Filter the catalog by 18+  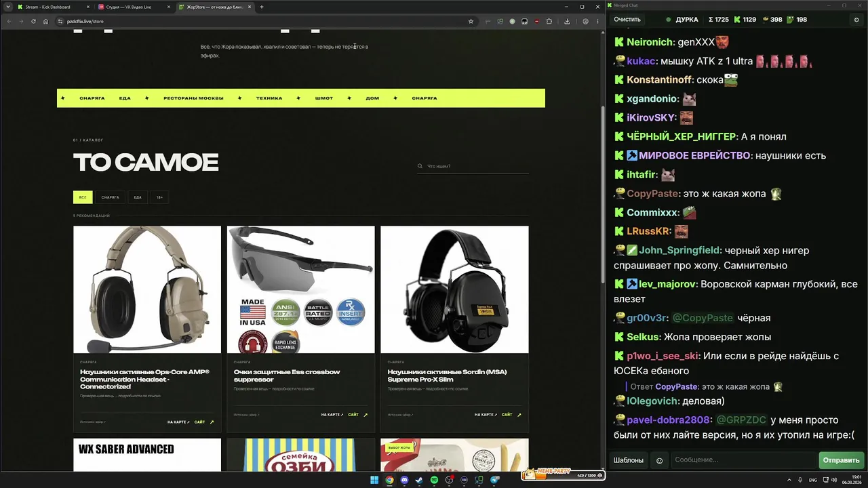click(x=159, y=197)
